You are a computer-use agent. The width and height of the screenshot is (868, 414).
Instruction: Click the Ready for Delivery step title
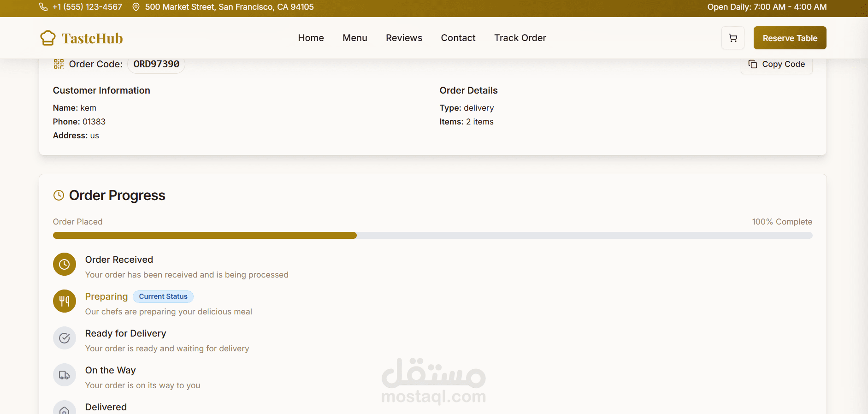(126, 333)
